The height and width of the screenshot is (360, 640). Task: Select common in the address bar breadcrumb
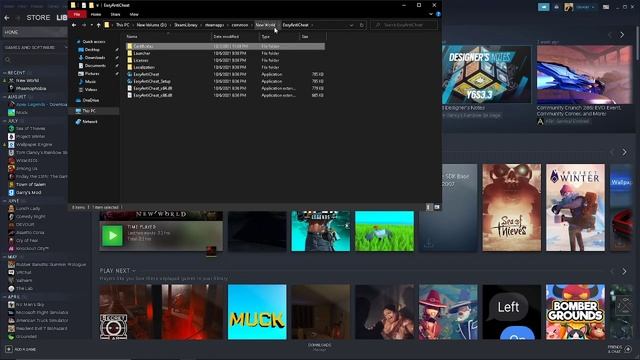[240, 25]
